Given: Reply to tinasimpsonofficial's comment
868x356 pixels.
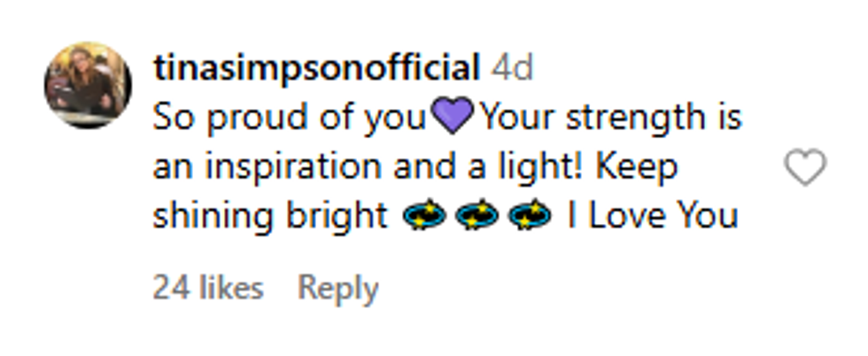Looking at the screenshot, I should click(337, 288).
